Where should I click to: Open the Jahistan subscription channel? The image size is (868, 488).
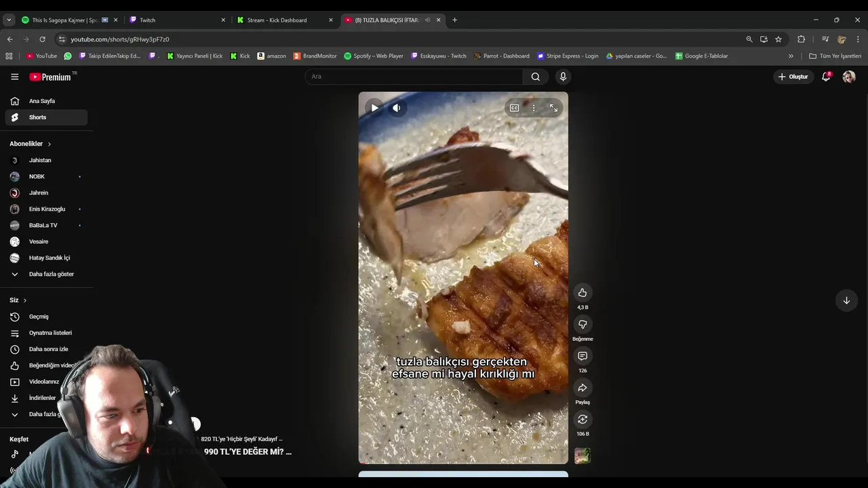(x=46, y=160)
